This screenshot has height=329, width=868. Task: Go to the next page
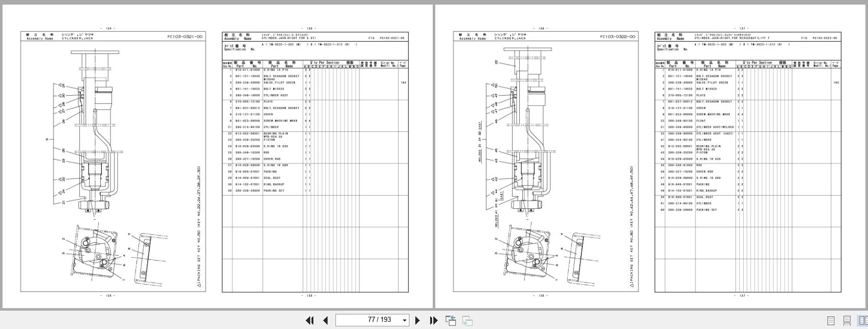417,320
